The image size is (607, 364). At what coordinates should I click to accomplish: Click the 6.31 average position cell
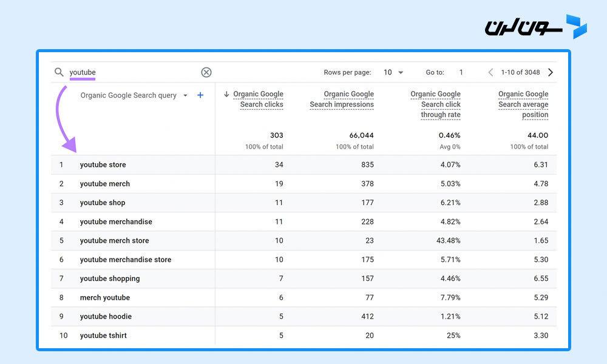pyautogui.click(x=541, y=165)
